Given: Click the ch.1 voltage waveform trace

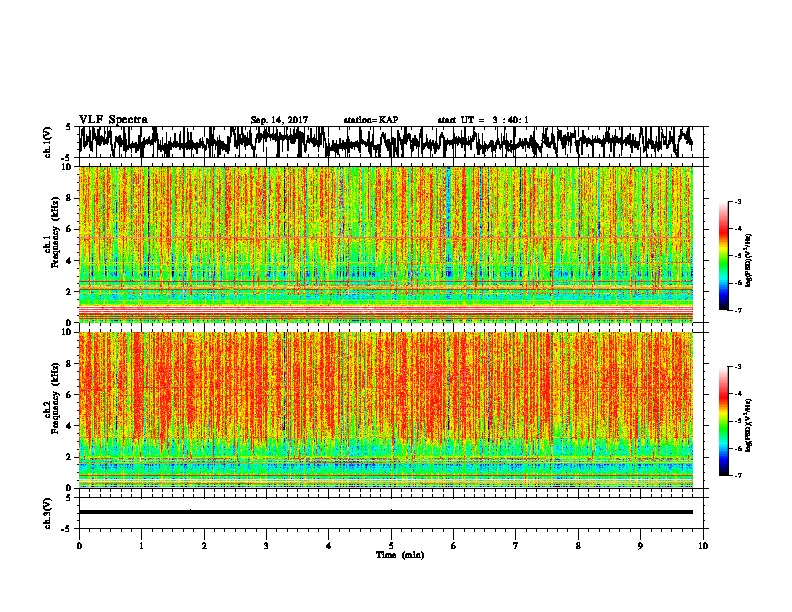Looking at the screenshot, I should click(x=386, y=142).
